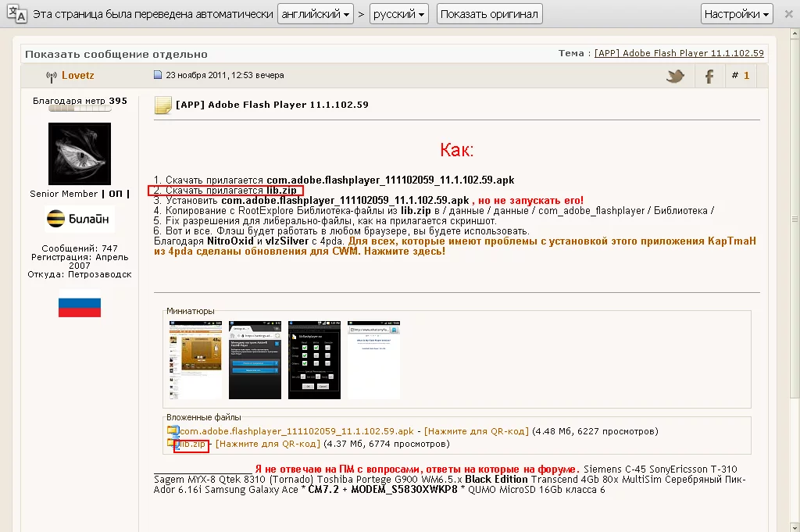800x532 pixels.
Task: Expand the Настройки settings dropdown
Action: tap(737, 14)
